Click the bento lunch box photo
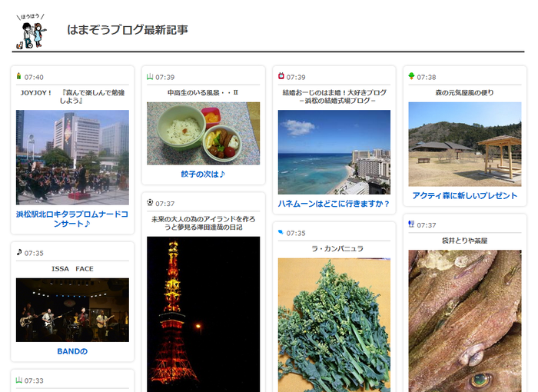The width and height of the screenshot is (538, 392). coord(203,134)
